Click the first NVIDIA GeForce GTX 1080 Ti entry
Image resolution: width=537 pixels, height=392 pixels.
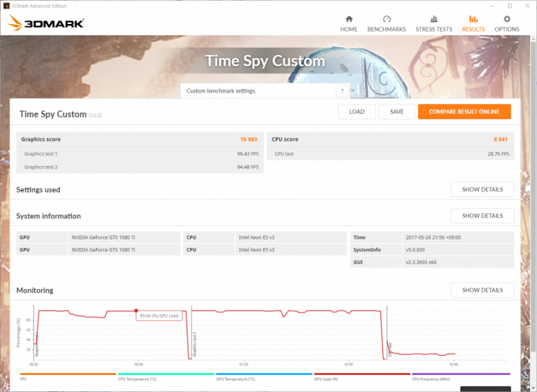point(103,237)
